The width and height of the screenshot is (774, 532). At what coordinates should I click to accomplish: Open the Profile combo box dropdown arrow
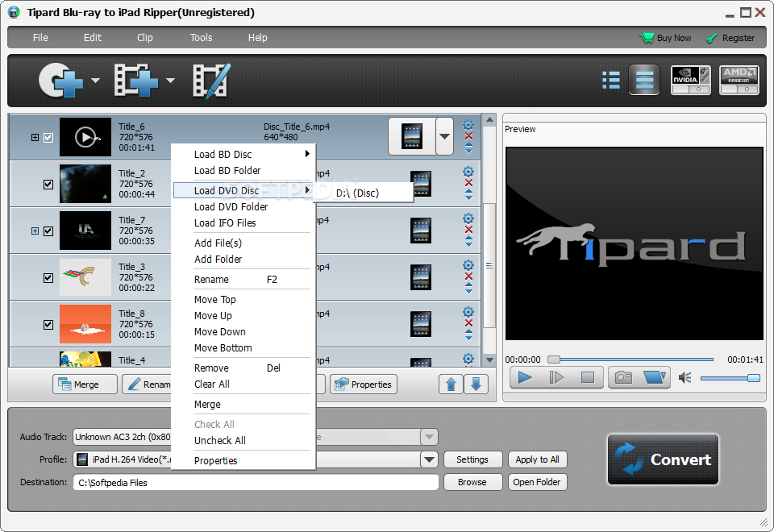click(429, 459)
